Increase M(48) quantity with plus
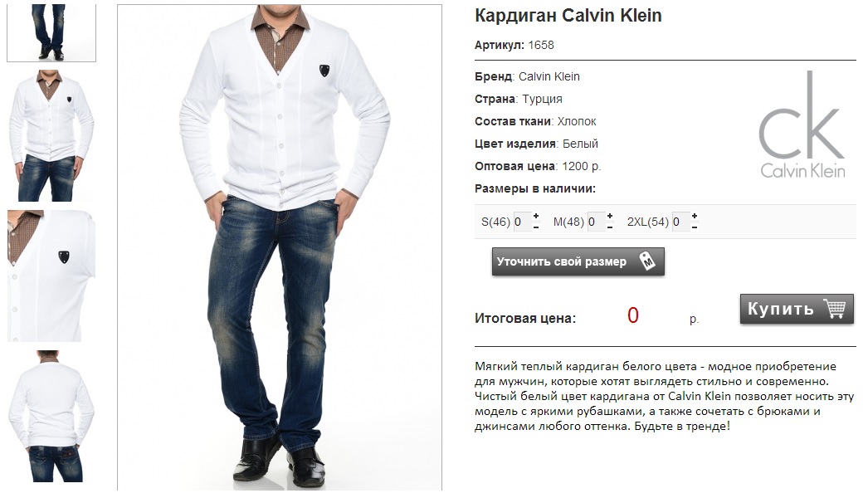868x498 pixels. pos(609,216)
